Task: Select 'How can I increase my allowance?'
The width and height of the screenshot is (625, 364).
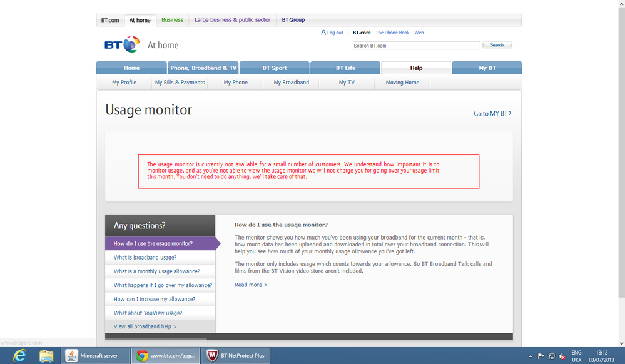Action: pyautogui.click(x=160, y=299)
